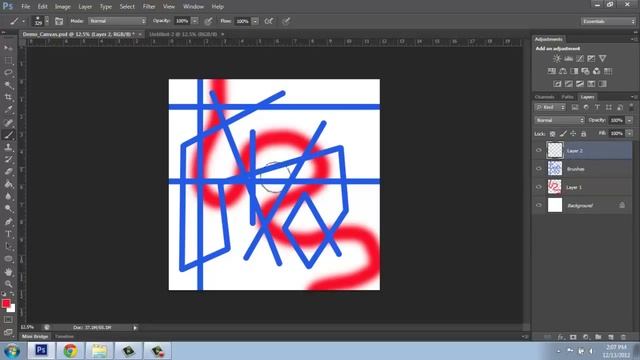Select the Hand tool
The width and height of the screenshot is (640, 360).
[8, 272]
